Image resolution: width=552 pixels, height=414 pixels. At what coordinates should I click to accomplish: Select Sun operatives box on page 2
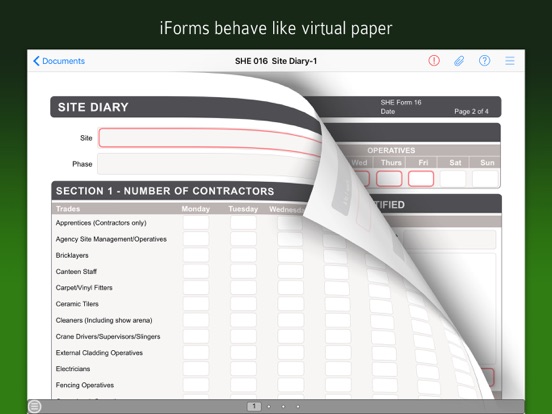pos(485,178)
